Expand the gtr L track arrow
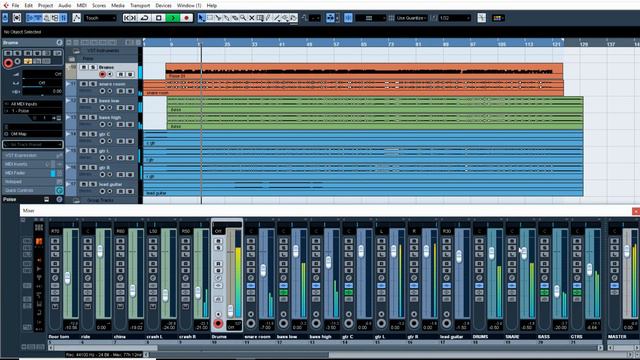 (69, 150)
